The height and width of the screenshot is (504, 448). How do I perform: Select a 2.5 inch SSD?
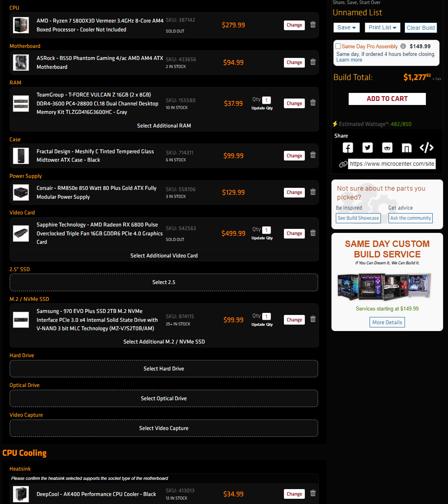coord(164,282)
